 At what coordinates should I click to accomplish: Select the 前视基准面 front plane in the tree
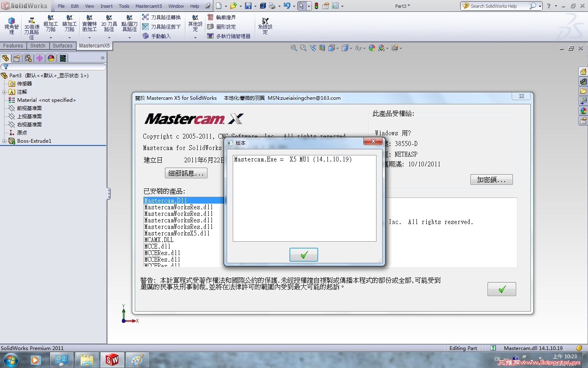tap(29, 108)
